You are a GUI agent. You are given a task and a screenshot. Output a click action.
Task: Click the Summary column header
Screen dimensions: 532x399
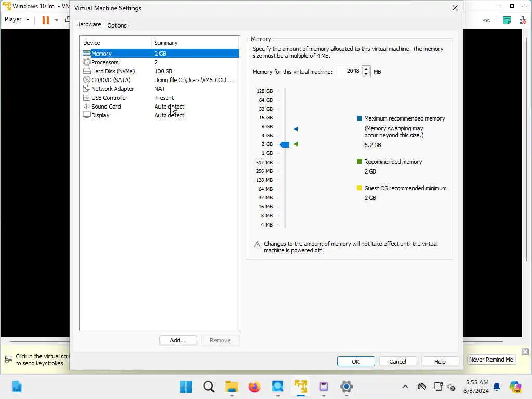click(x=195, y=43)
